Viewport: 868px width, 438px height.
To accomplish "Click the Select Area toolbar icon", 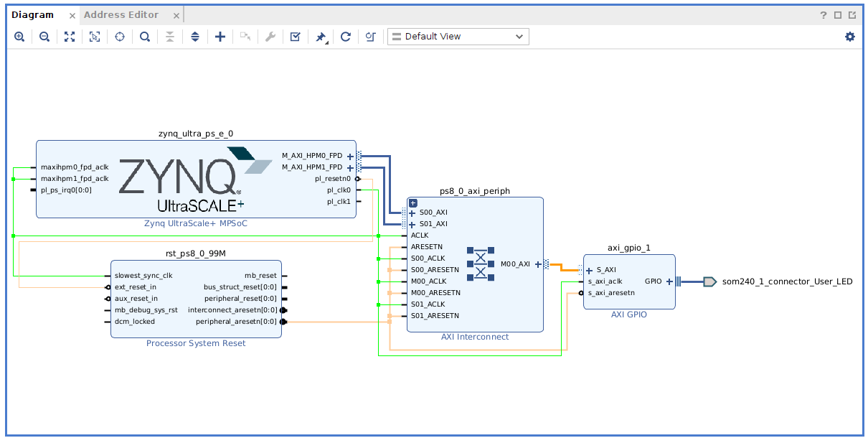I will coord(95,37).
